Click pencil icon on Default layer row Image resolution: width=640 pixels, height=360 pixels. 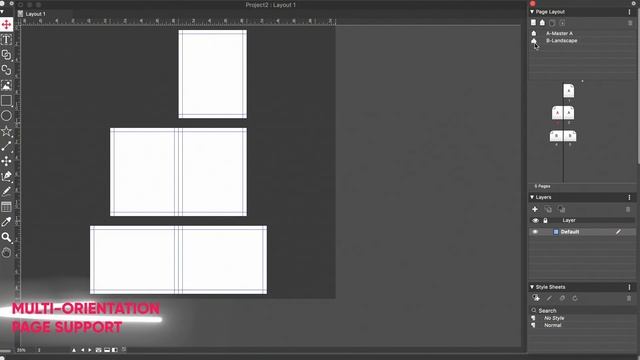(x=618, y=232)
